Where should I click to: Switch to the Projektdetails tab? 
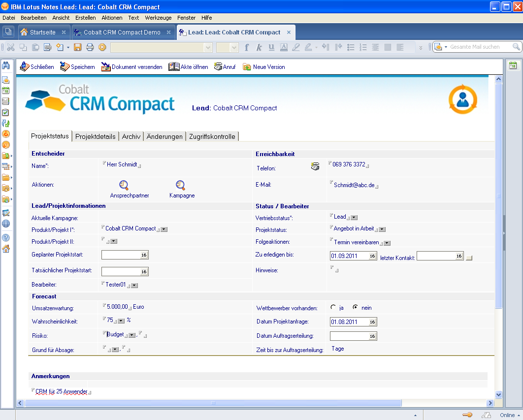click(x=96, y=136)
